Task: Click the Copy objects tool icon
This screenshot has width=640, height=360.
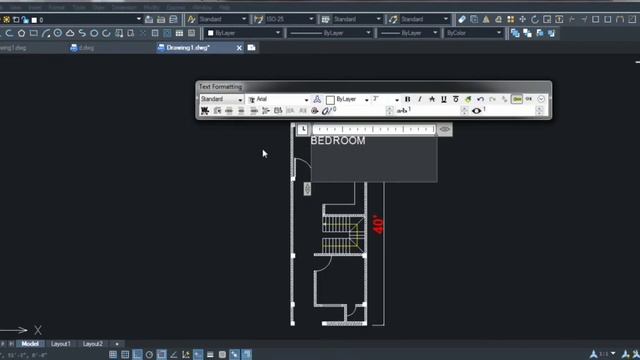Action: click(x=474, y=19)
